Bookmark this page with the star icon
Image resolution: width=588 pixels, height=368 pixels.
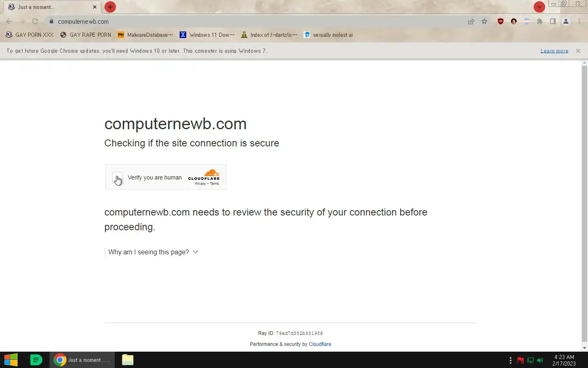484,21
